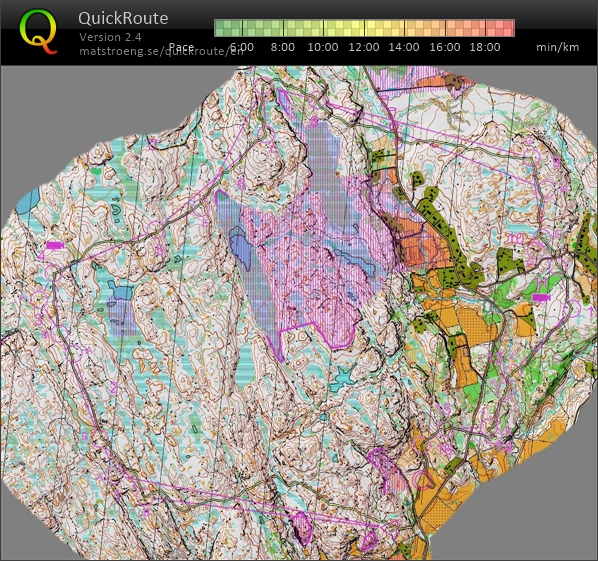The width and height of the screenshot is (598, 561).
Task: Click the 16:00 pace tick label
Action: pyautogui.click(x=445, y=47)
